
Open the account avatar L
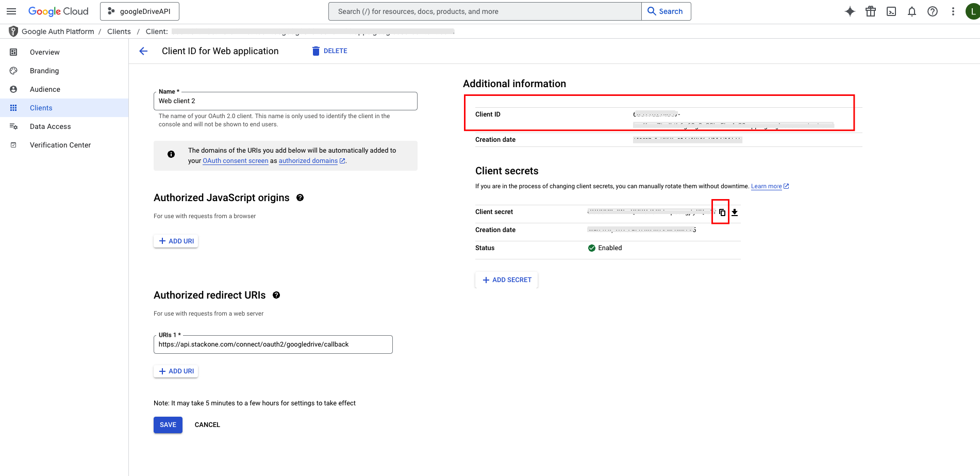coord(973,11)
